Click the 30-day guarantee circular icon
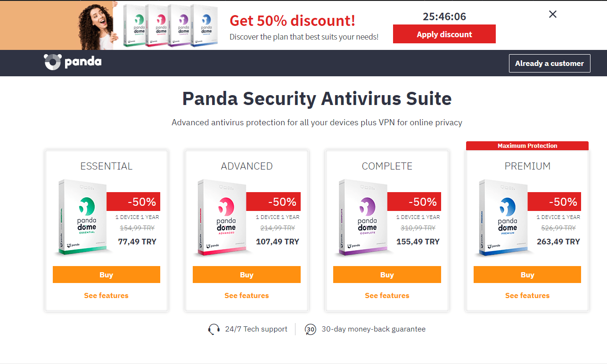Image resolution: width=607 pixels, height=364 pixels. [310, 329]
